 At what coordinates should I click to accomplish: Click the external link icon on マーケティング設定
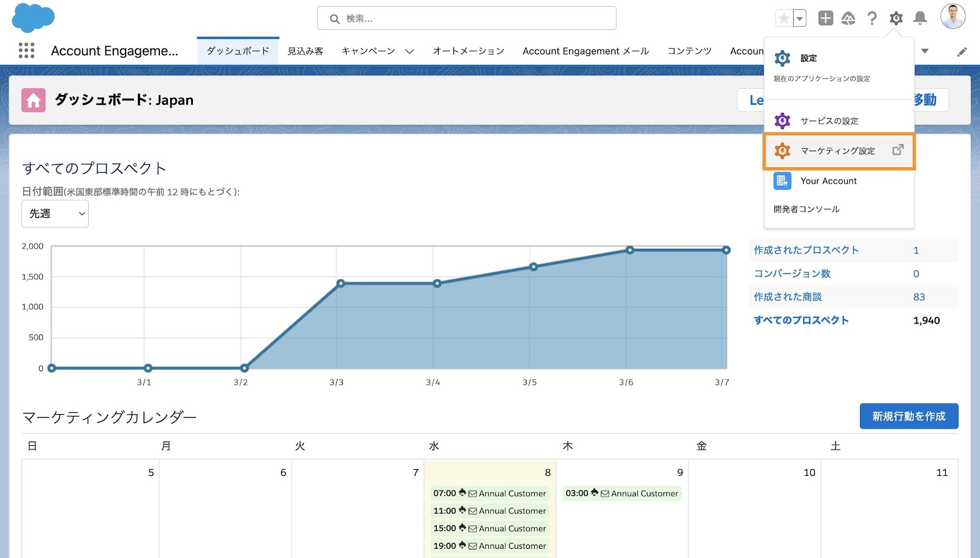click(x=898, y=149)
